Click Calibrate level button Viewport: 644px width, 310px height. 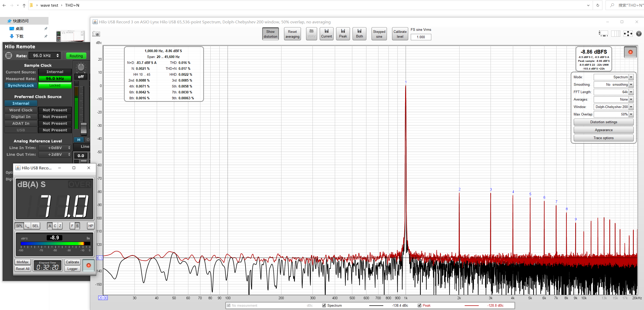click(400, 34)
